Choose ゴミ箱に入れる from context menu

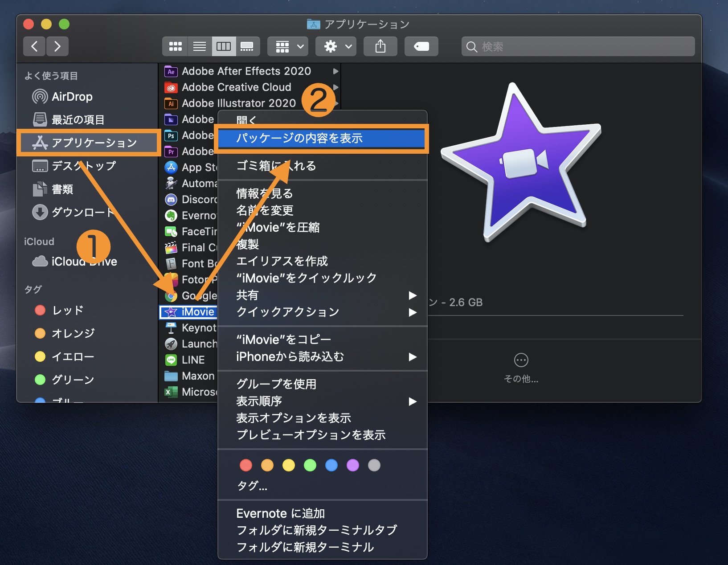tap(323, 166)
